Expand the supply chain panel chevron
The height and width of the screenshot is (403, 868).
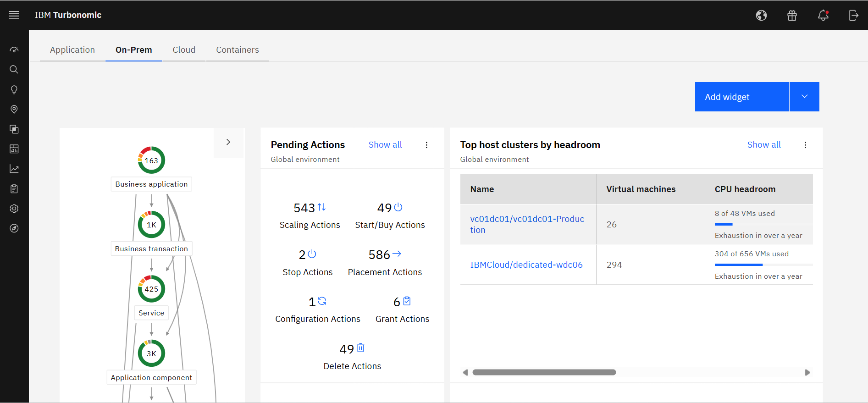[228, 142]
